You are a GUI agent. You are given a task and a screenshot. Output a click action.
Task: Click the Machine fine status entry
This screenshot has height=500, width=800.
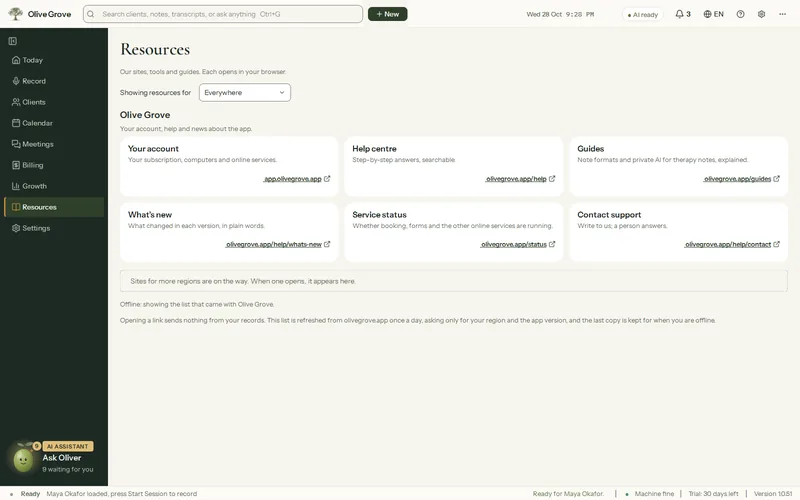pos(649,494)
